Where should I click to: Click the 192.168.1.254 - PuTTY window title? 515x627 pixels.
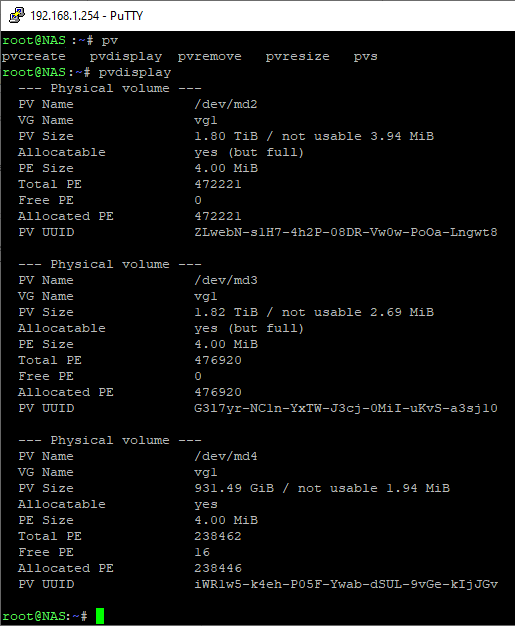(x=86, y=16)
